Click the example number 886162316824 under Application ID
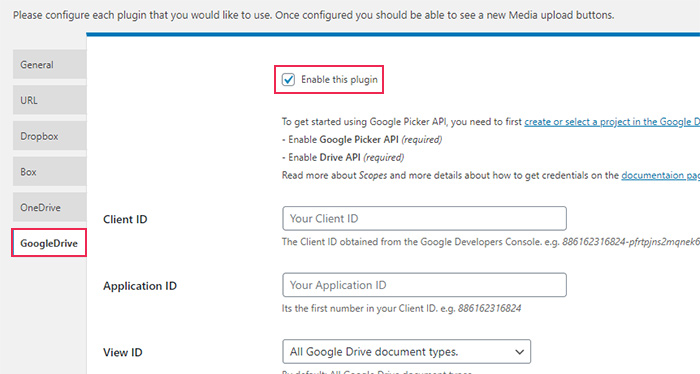 489,308
